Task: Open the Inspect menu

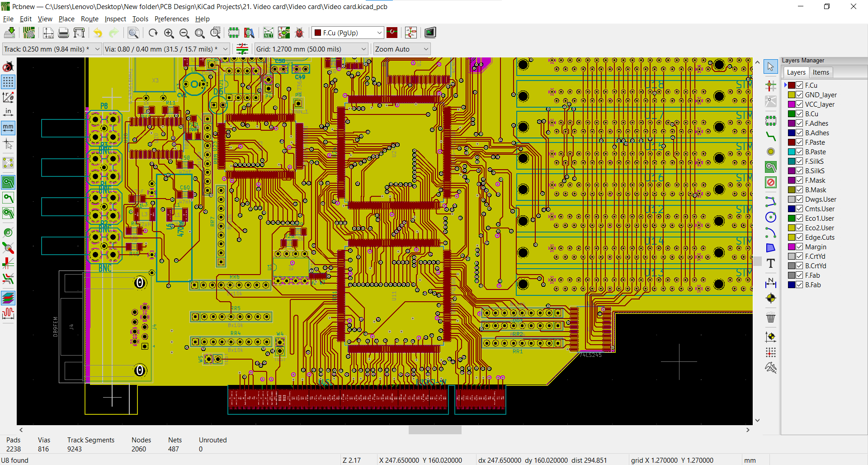Action: coord(115,19)
